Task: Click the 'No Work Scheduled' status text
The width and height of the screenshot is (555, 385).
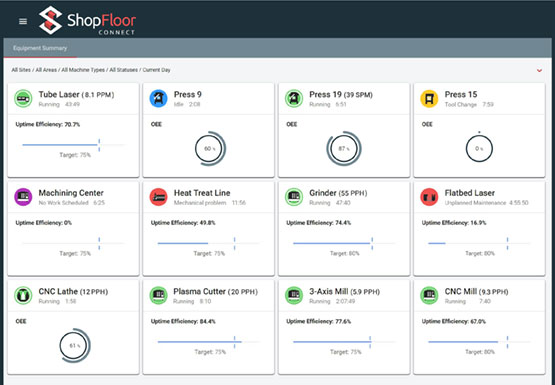Action: (x=63, y=203)
